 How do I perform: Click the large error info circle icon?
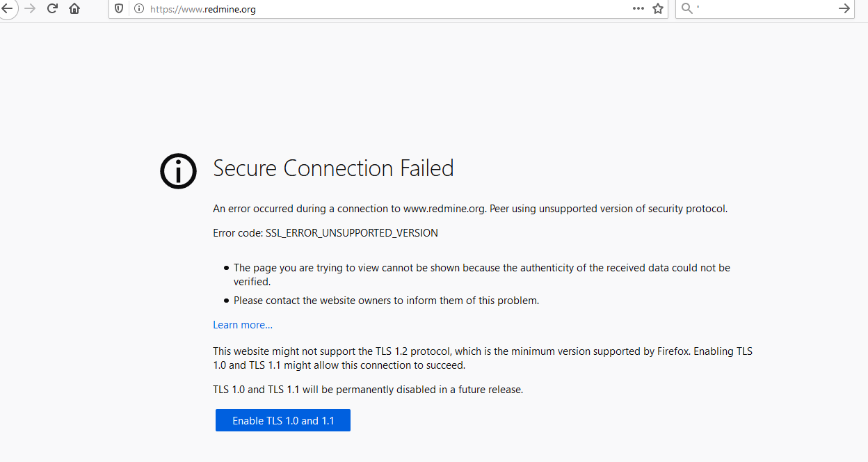(x=179, y=169)
